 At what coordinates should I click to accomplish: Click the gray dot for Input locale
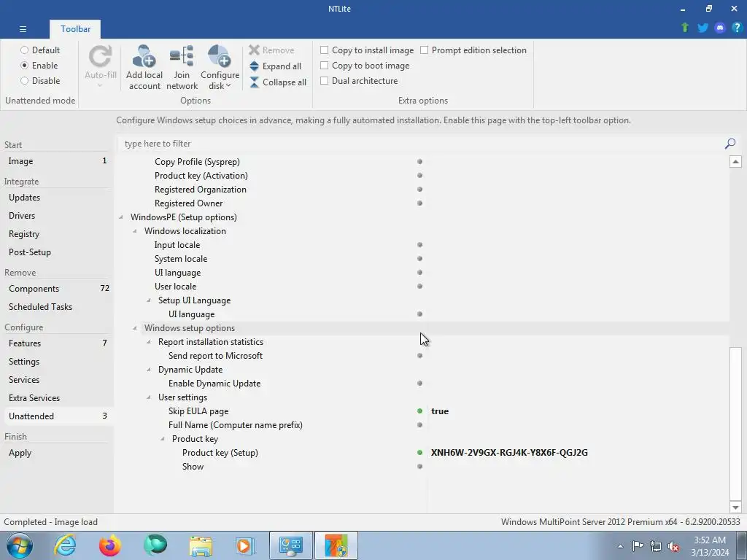[x=419, y=245]
